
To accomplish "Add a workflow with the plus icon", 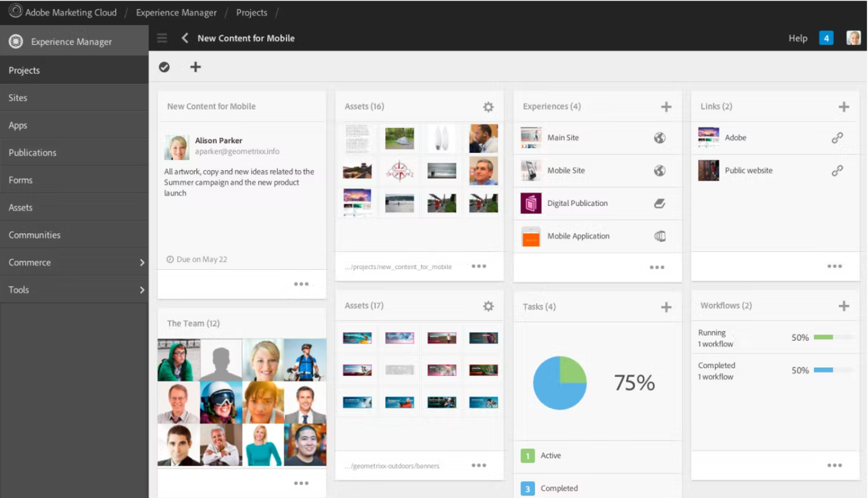I will [x=843, y=306].
